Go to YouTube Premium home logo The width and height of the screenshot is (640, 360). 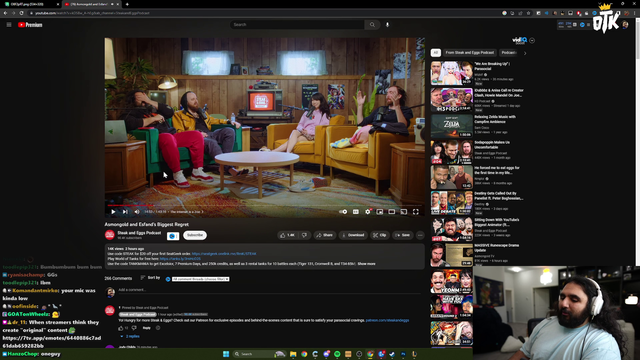coord(30,25)
